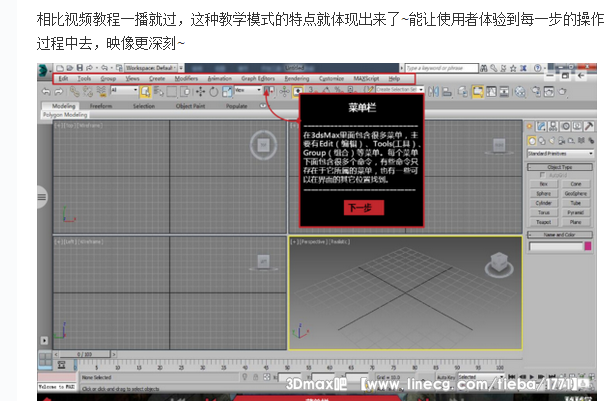Select the Select and Scale tool

click(227, 92)
